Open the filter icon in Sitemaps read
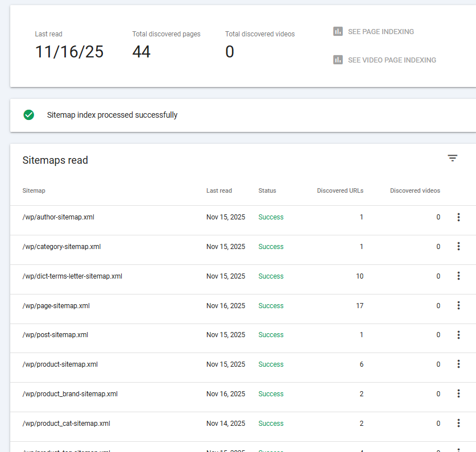Image resolution: width=476 pixels, height=452 pixels. (x=452, y=159)
